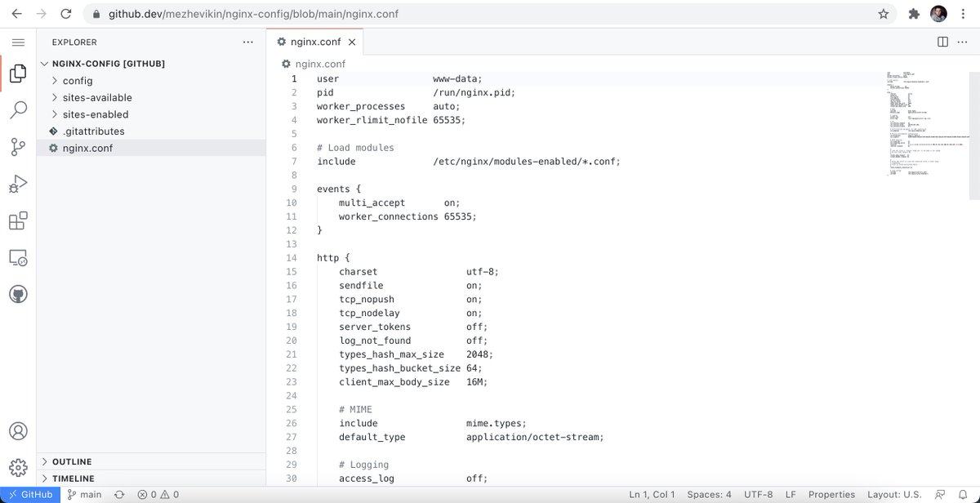This screenshot has width=980, height=503.
Task: Change indentation via Spaces: 4
Action: point(709,494)
